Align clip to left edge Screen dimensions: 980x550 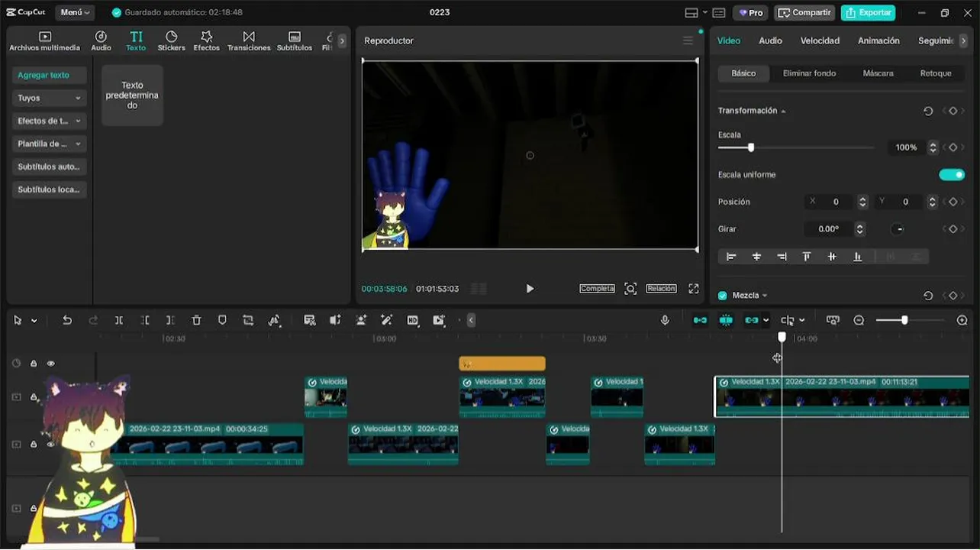pos(731,257)
